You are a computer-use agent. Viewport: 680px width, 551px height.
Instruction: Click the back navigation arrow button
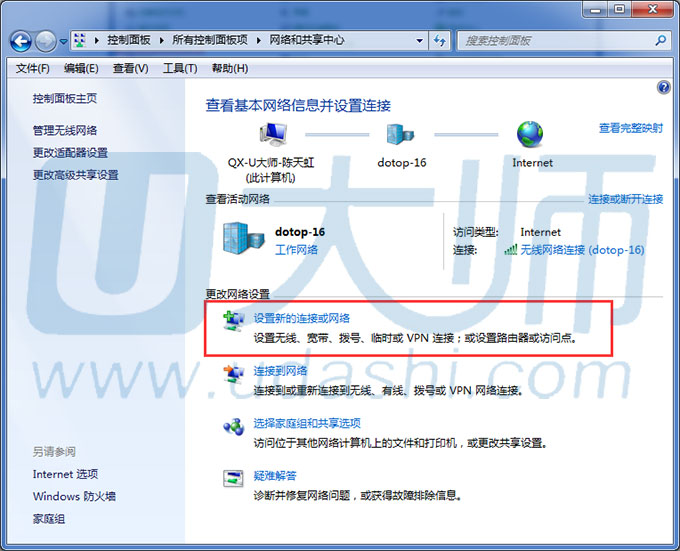coord(21,41)
